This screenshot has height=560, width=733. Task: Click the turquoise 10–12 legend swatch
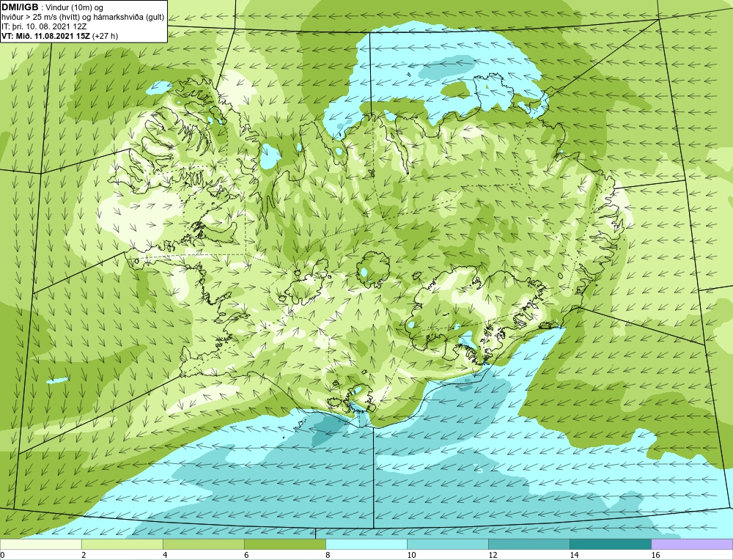(447, 544)
